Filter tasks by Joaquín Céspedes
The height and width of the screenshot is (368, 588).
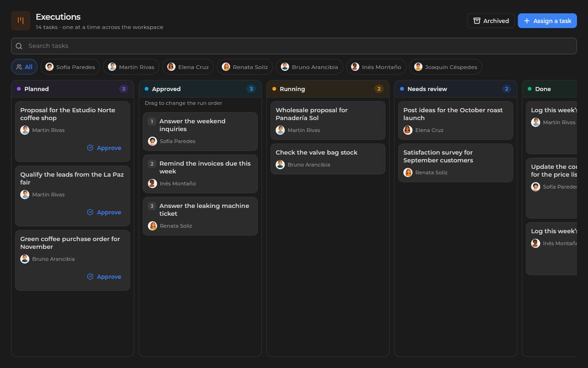(x=446, y=67)
